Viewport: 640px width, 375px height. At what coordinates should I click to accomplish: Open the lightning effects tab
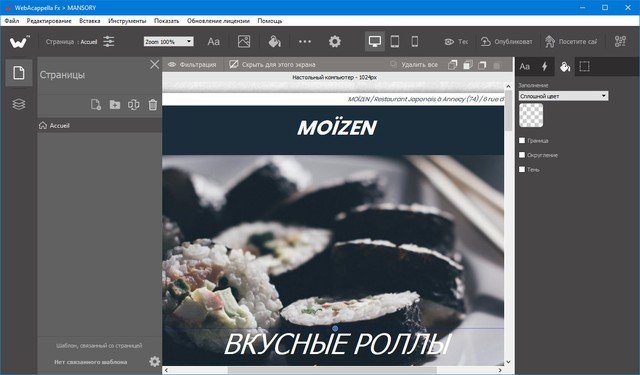(x=544, y=67)
